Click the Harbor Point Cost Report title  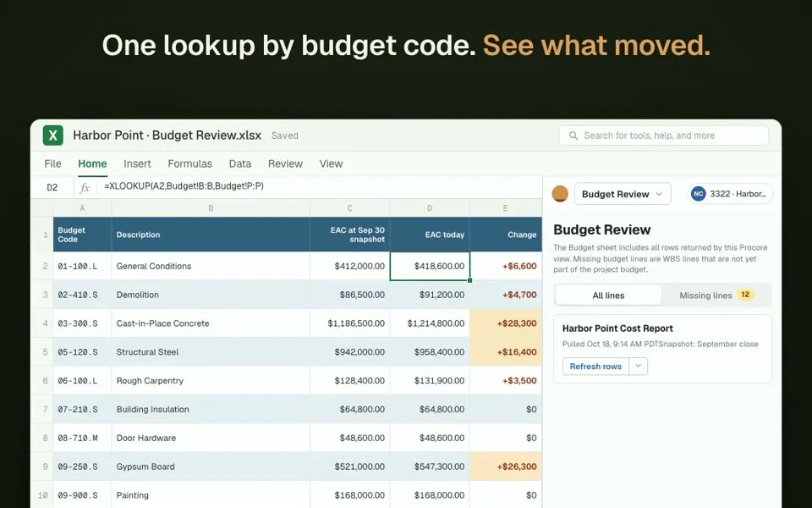pos(617,329)
